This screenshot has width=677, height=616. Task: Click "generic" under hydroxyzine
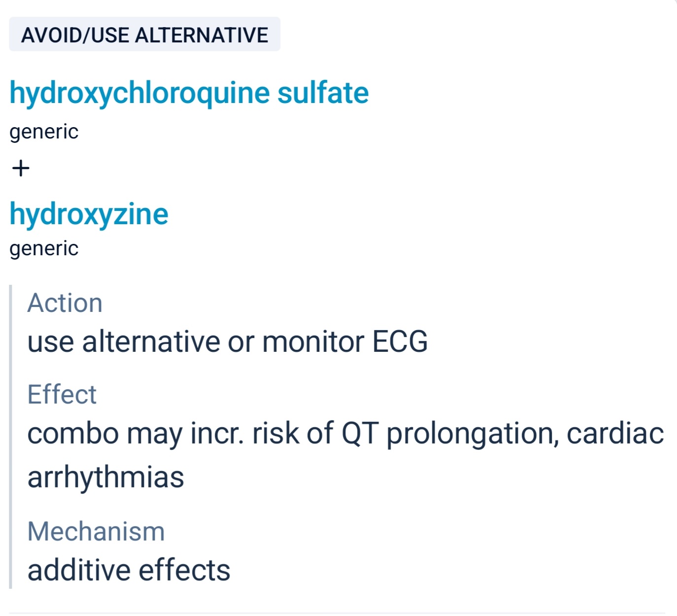pyautogui.click(x=44, y=249)
